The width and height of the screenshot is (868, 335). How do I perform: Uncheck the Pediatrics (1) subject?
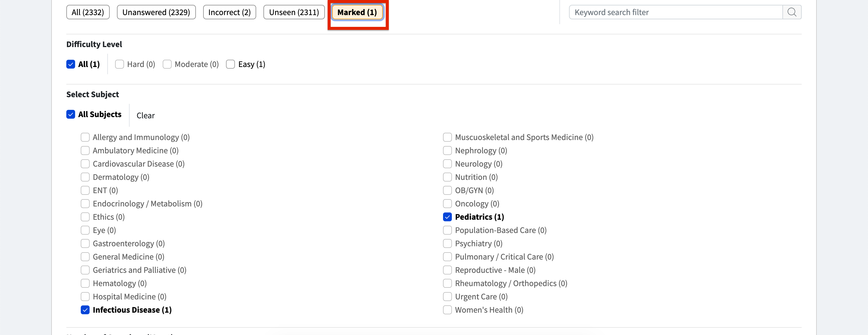pos(447,217)
